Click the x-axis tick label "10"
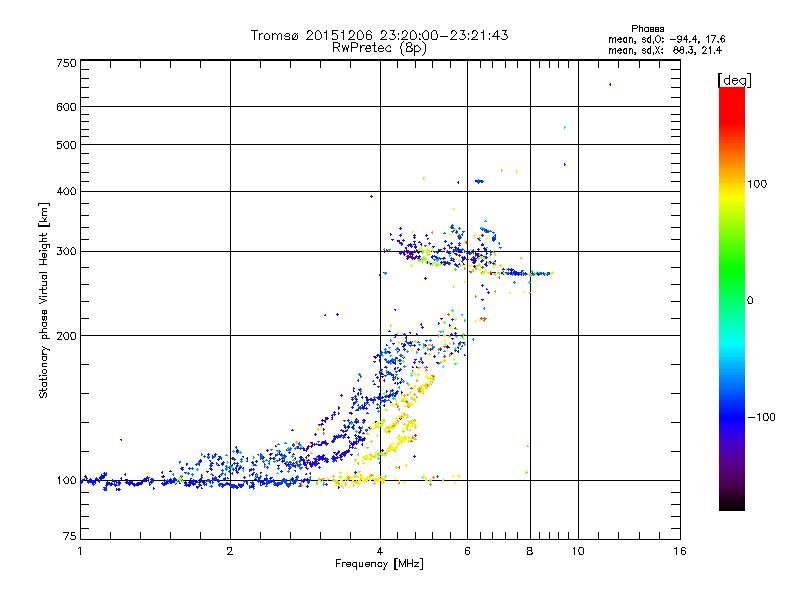 578,551
